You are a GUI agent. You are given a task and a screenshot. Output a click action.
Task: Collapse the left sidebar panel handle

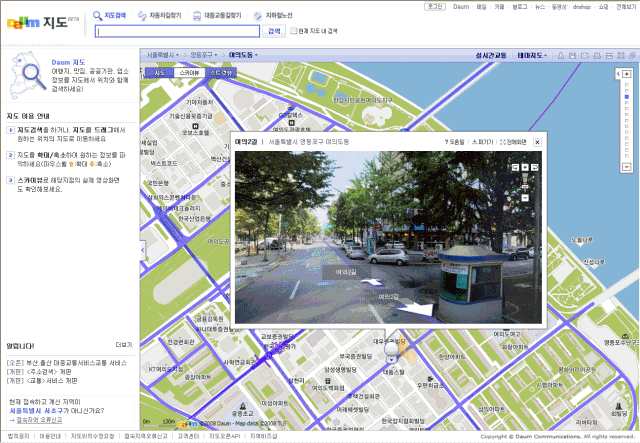(x=142, y=249)
